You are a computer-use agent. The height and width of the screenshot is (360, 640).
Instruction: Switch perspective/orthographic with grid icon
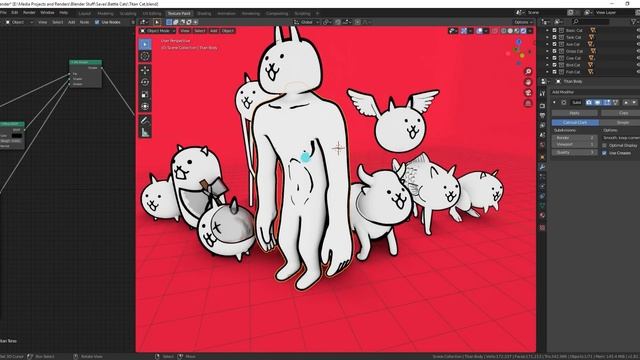(x=528, y=103)
